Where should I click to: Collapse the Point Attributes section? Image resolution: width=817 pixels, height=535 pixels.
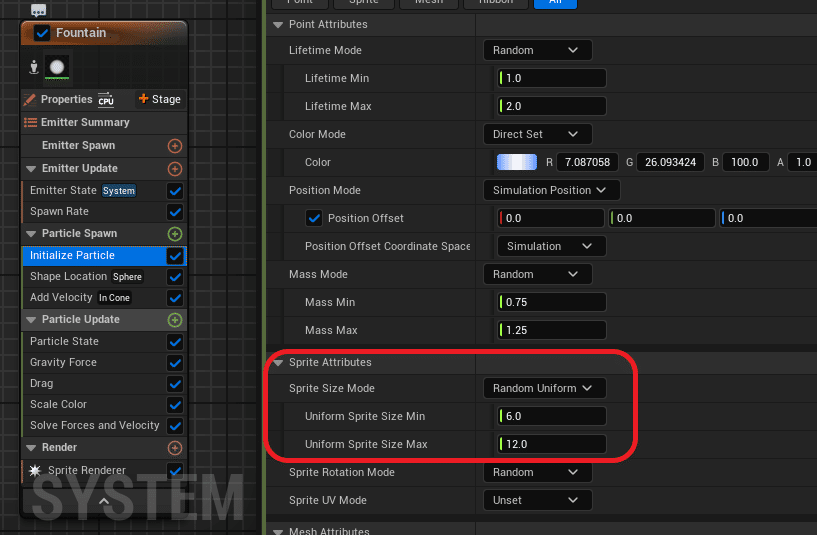pyautogui.click(x=278, y=24)
